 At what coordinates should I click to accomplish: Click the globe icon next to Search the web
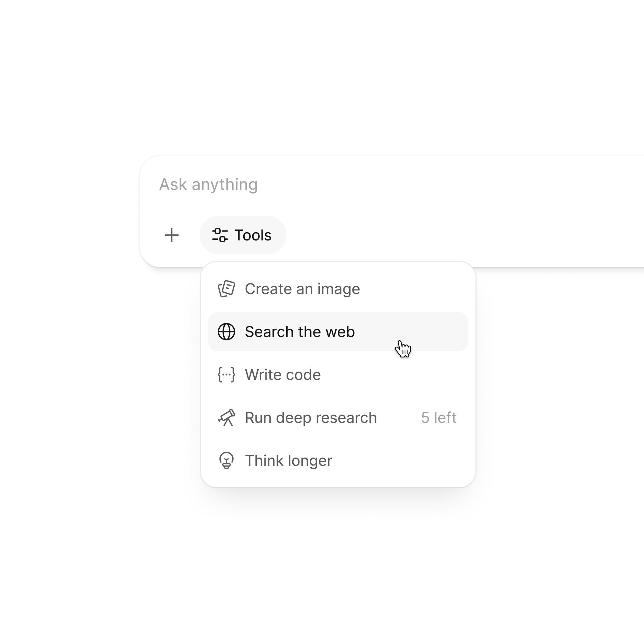[226, 332]
